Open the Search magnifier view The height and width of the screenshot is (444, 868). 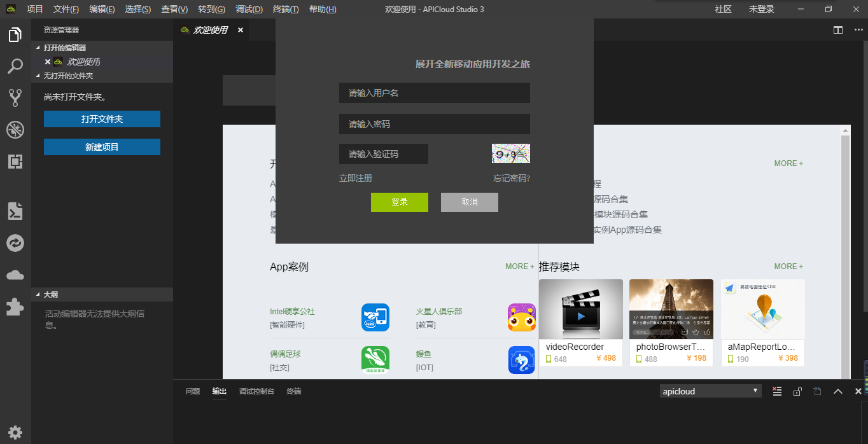pyautogui.click(x=15, y=66)
